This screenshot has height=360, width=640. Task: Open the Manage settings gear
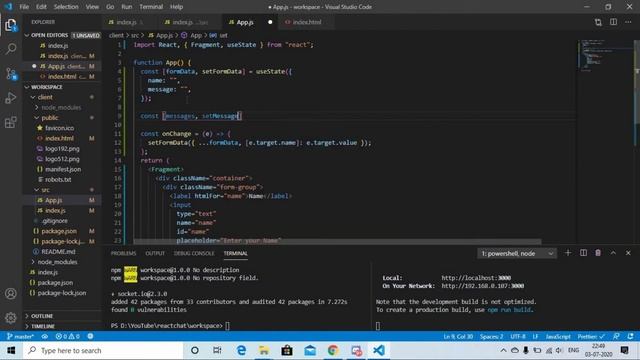click(x=11, y=318)
